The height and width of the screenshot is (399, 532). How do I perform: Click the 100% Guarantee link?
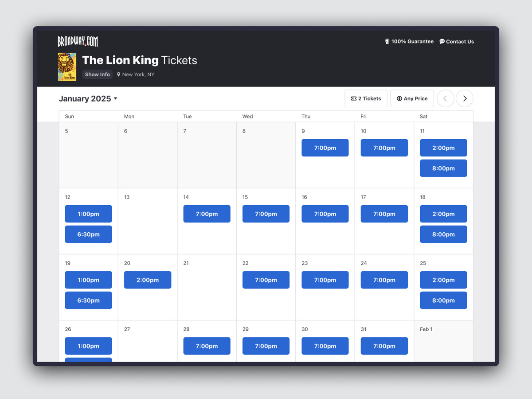pos(412,41)
